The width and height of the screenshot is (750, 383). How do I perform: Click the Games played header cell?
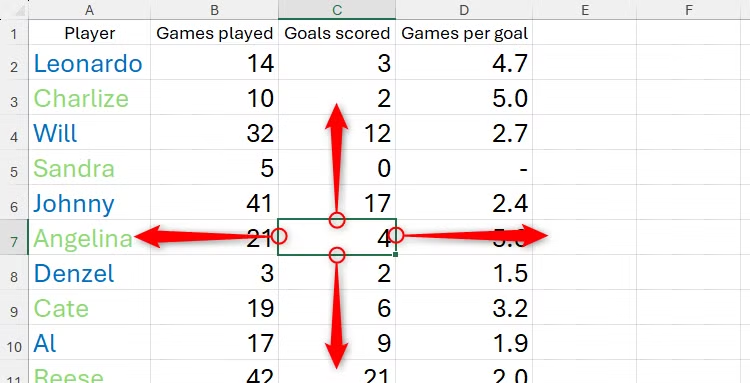pos(214,33)
